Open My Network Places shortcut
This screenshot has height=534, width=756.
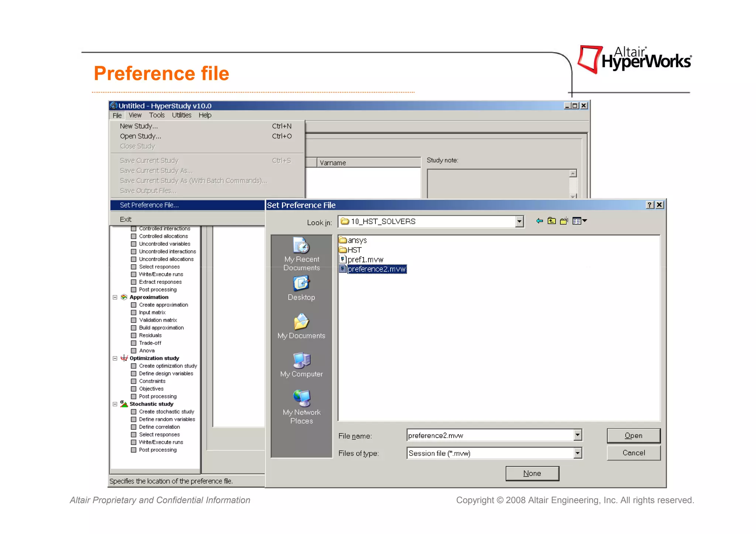301,407
